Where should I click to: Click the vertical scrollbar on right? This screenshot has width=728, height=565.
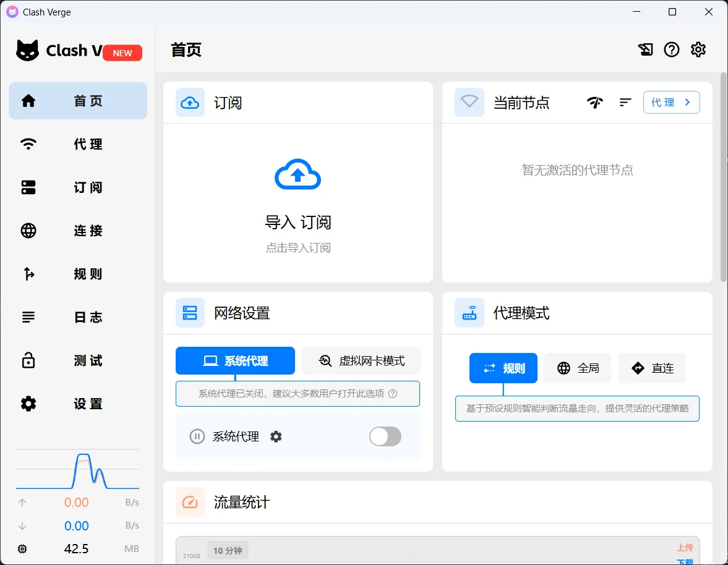(723, 177)
